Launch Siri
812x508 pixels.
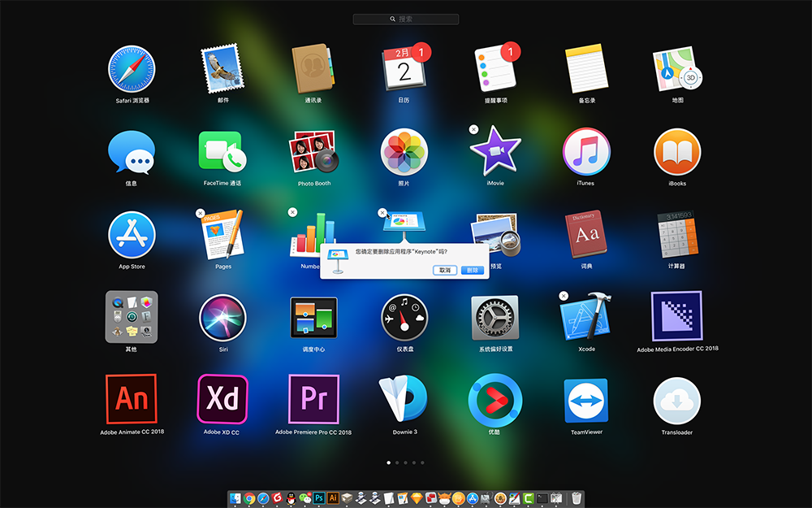(222, 318)
